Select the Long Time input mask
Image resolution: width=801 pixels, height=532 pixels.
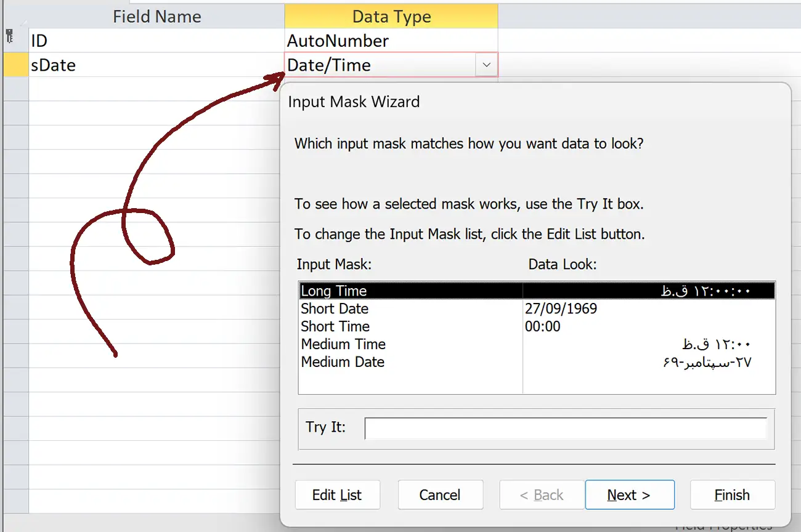[334, 291]
